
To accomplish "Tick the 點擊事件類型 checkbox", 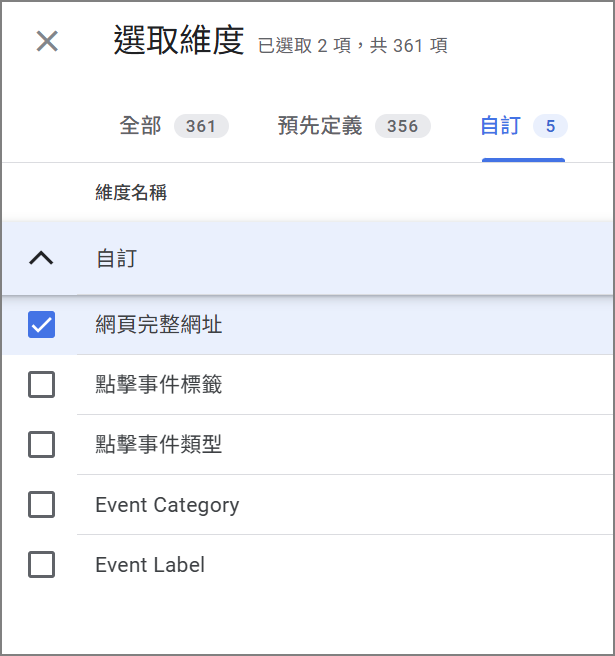I will (x=41, y=445).
